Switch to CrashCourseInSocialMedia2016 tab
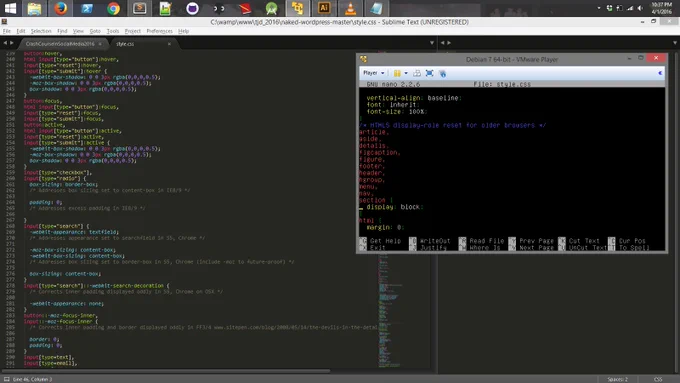680x383 pixels. (60, 44)
